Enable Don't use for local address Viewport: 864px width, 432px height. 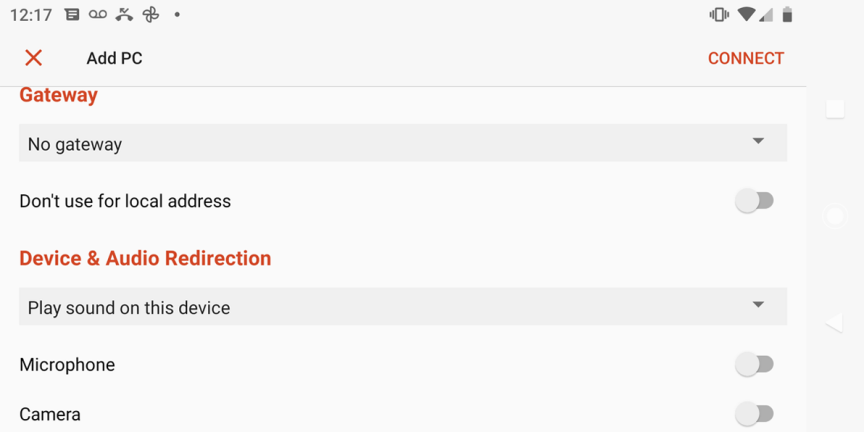pyautogui.click(x=754, y=201)
